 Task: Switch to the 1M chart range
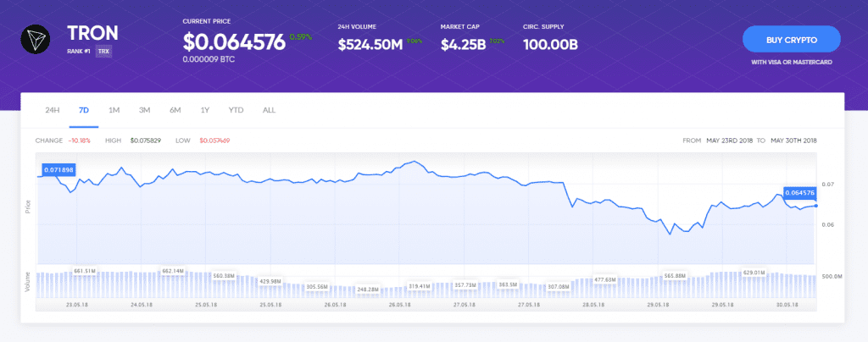click(114, 110)
